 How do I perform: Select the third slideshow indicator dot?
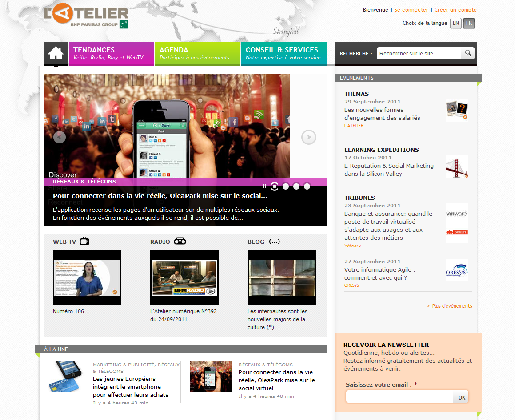[296, 186]
